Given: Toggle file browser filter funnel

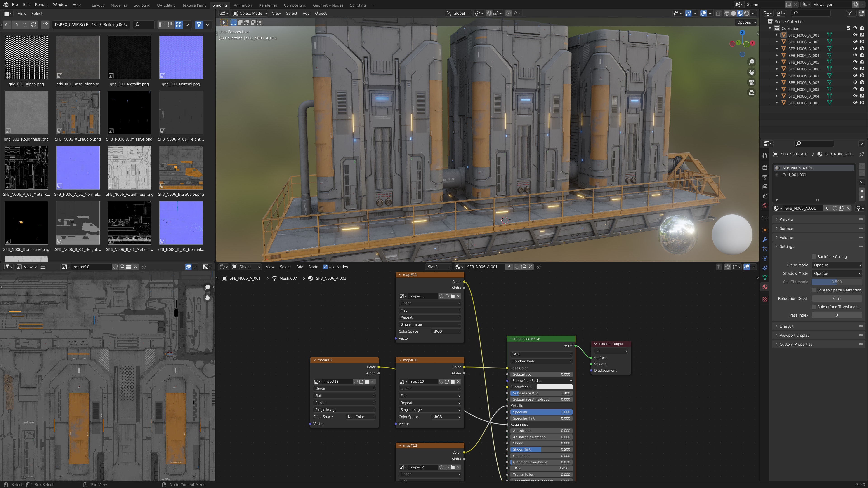Looking at the screenshot, I should [199, 25].
